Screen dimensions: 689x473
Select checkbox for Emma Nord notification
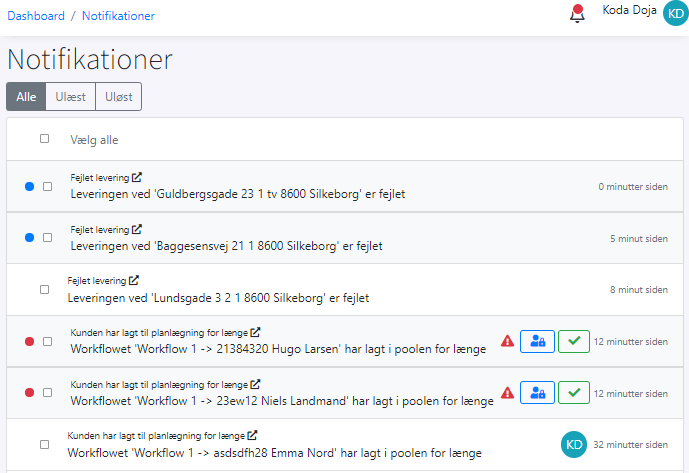[44, 444]
